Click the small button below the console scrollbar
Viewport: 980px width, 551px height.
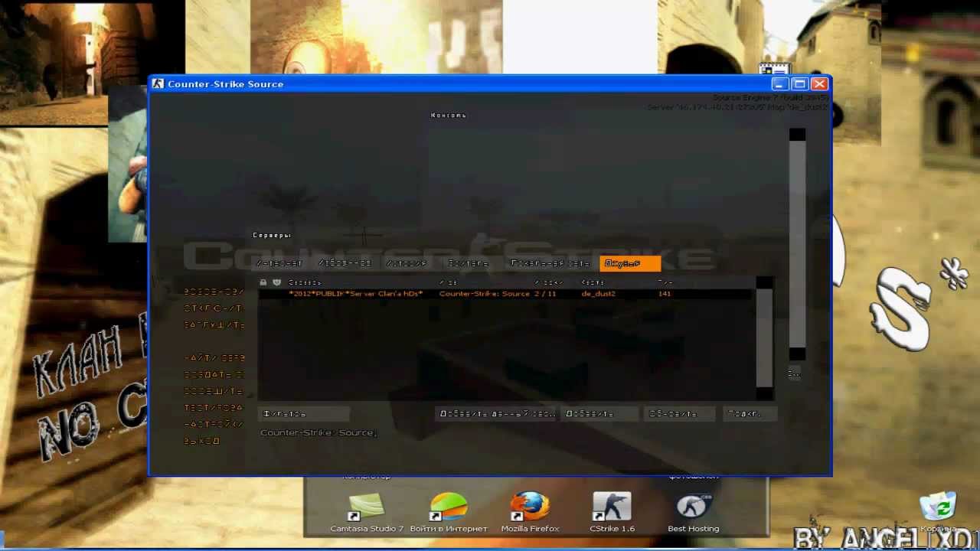[795, 373]
